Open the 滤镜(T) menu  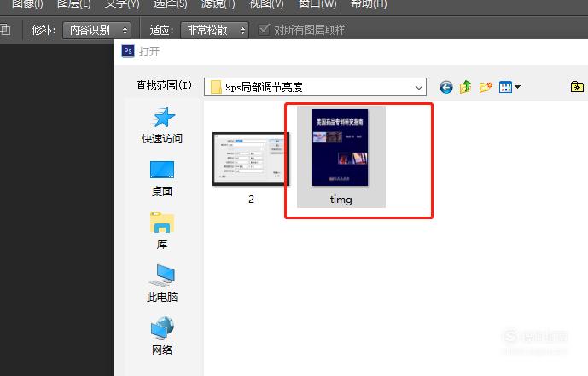[218, 3]
